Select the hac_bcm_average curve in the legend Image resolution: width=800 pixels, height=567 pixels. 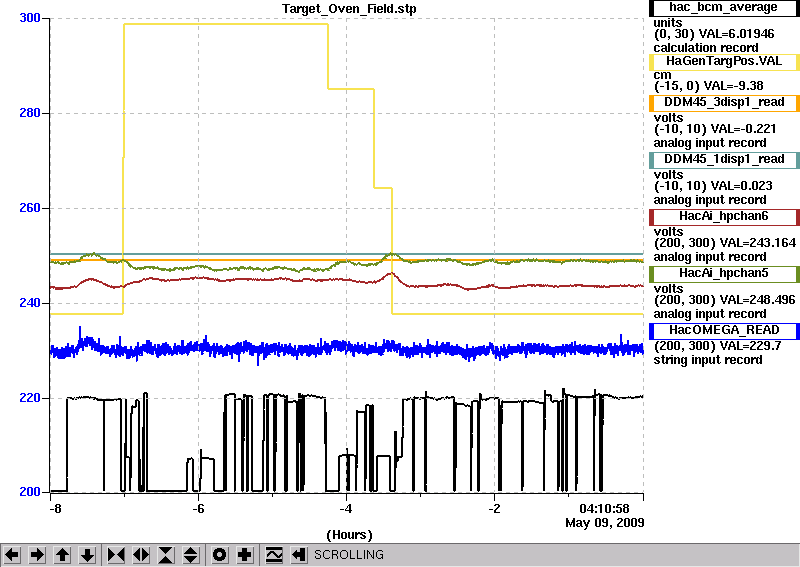click(x=724, y=7)
